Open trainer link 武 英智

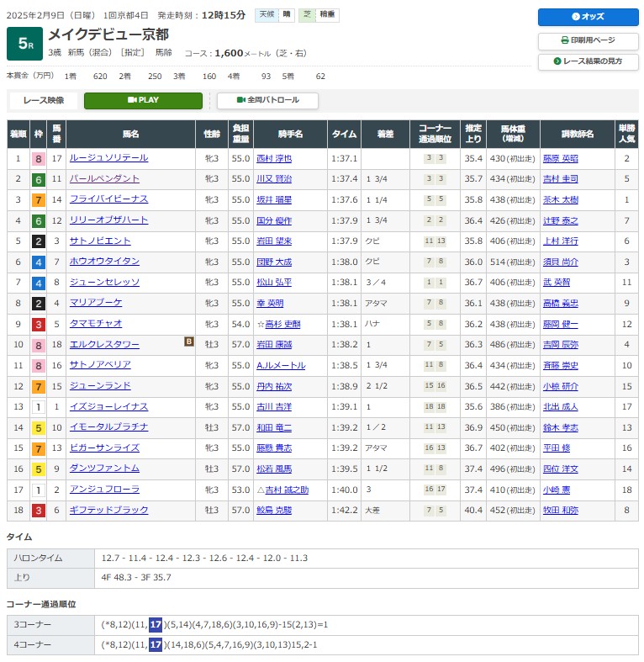click(557, 282)
